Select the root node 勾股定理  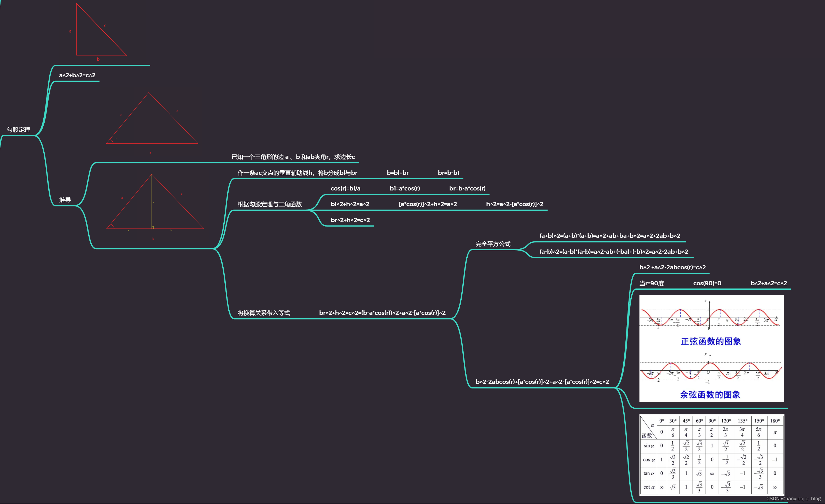18,130
